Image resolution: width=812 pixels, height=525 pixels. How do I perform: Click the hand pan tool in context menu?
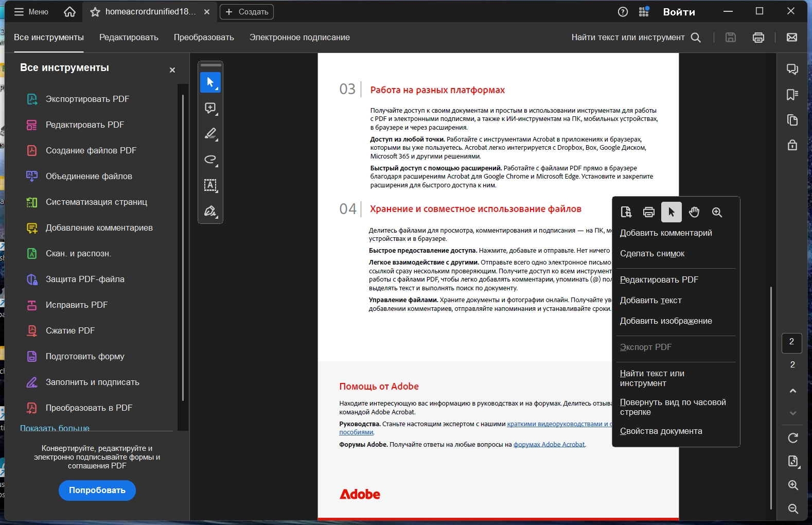(694, 212)
